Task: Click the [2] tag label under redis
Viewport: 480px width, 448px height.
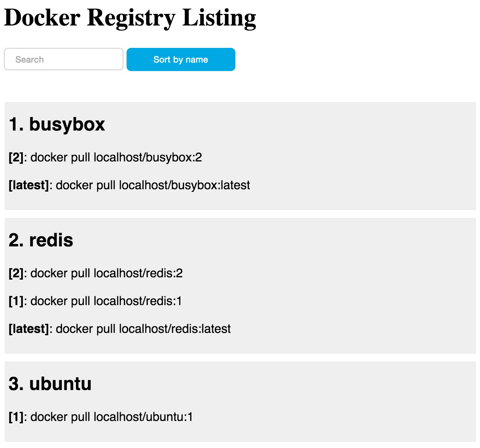Action: point(16,273)
